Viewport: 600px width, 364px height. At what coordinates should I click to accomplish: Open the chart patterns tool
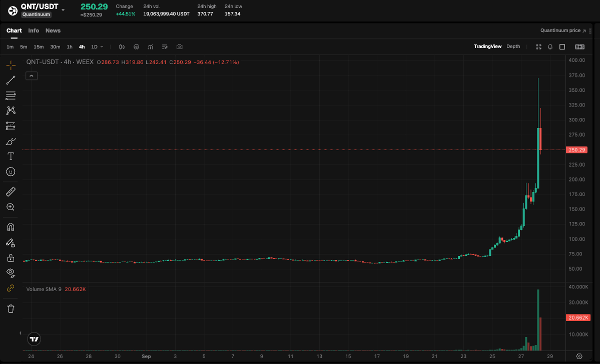[11, 110]
